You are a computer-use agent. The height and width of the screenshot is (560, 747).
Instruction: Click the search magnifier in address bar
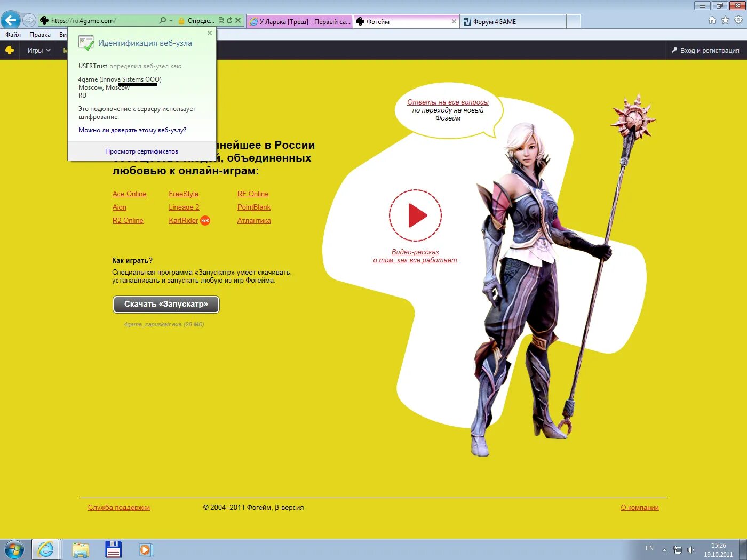tap(162, 21)
